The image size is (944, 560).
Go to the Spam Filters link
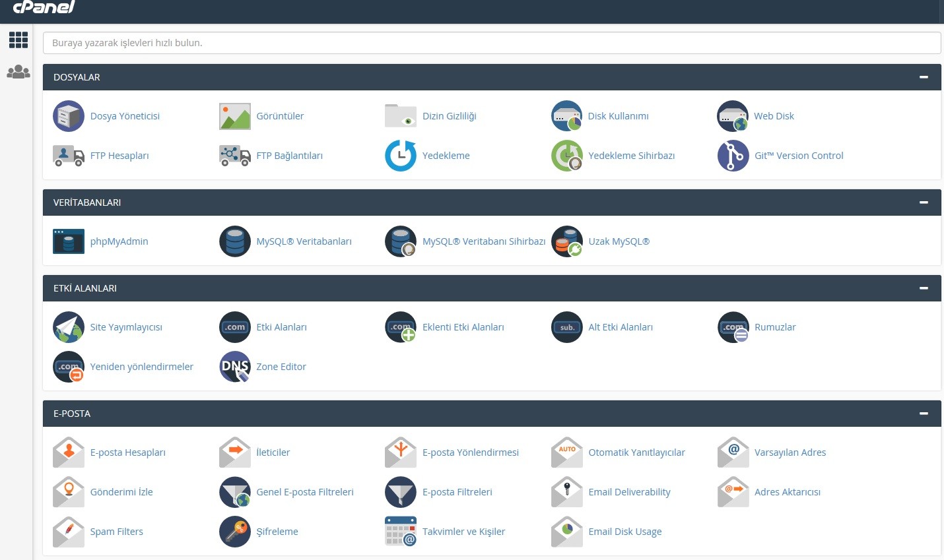(116, 532)
